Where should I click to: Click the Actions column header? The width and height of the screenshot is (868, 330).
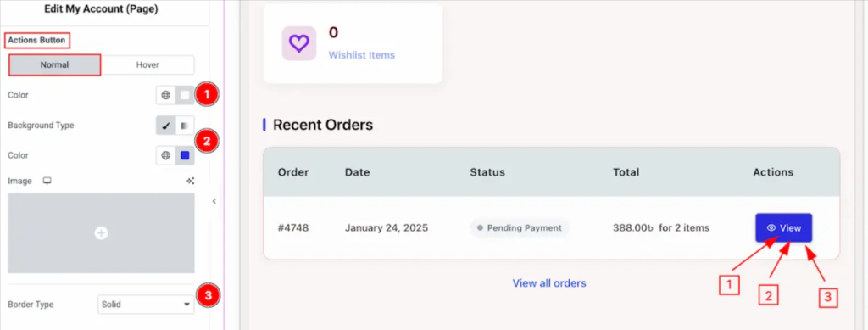coord(773,172)
